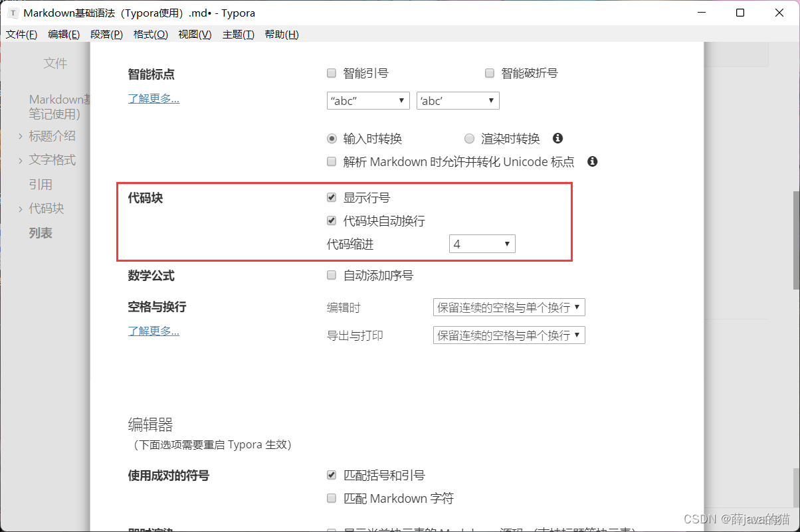Click the 智能标点 section heading

[151, 74]
